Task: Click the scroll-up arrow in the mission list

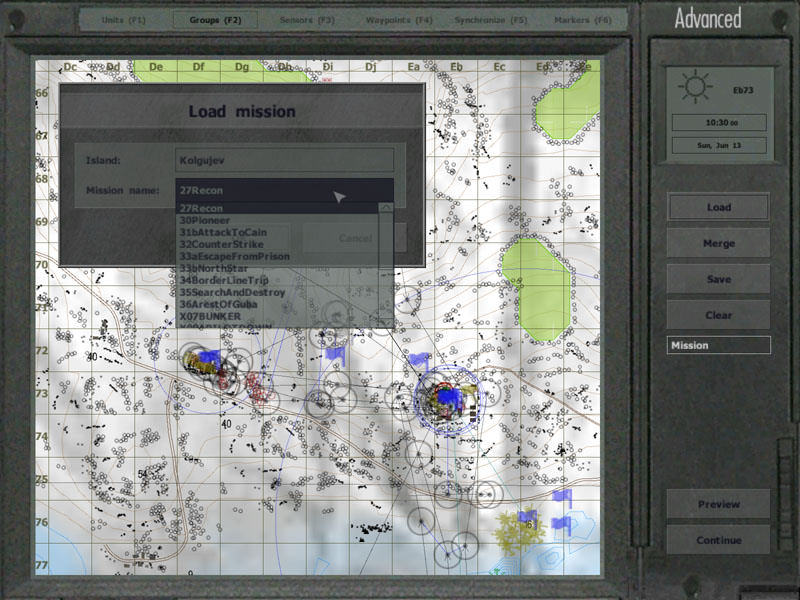Action: click(385, 208)
